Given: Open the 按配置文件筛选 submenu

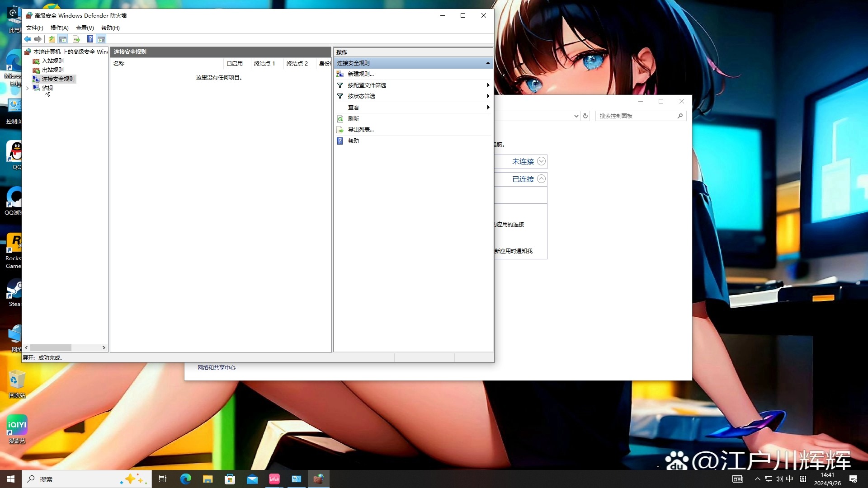Looking at the screenshot, I should tap(367, 85).
